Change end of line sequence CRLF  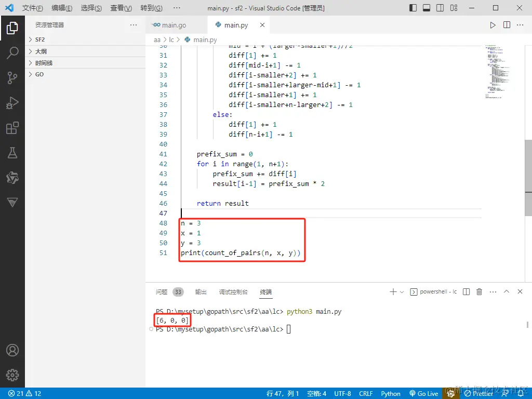(366, 394)
